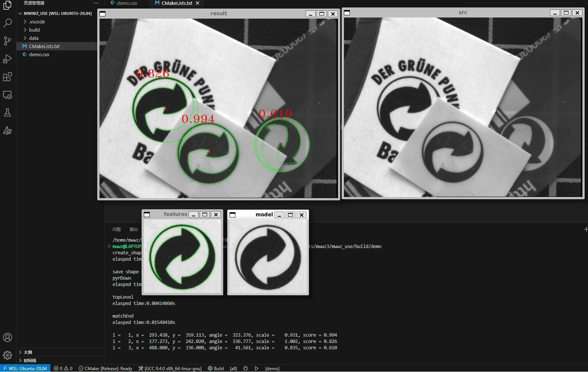The image size is (588, 372).
Task: Click the 0.826 score label in result image
Action: [153, 73]
